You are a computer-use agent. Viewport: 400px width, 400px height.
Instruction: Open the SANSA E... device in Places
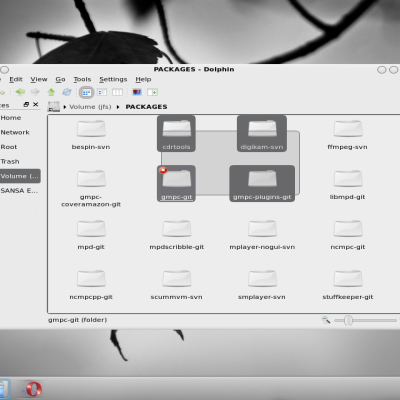click(20, 191)
